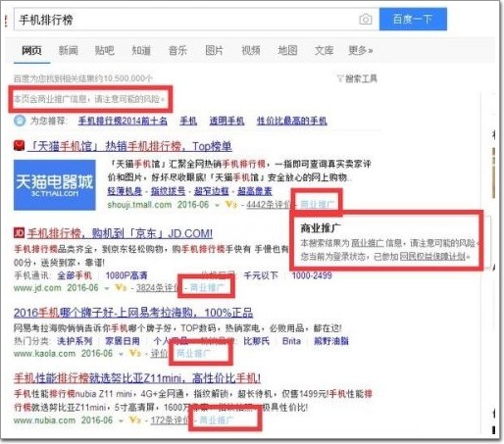Click the JD red logo icon
Image resolution: width=504 pixels, height=444 pixels.
pyautogui.click(x=19, y=233)
